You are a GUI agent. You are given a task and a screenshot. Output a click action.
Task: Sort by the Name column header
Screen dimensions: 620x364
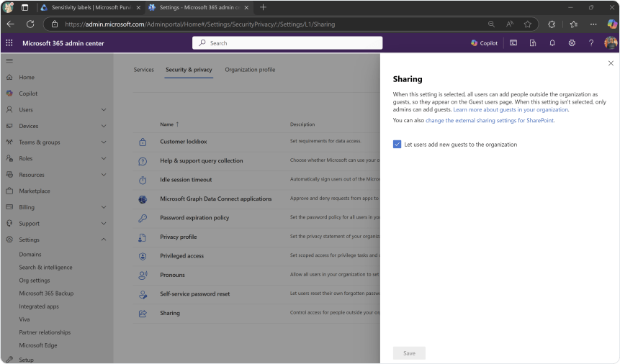pyautogui.click(x=169, y=124)
